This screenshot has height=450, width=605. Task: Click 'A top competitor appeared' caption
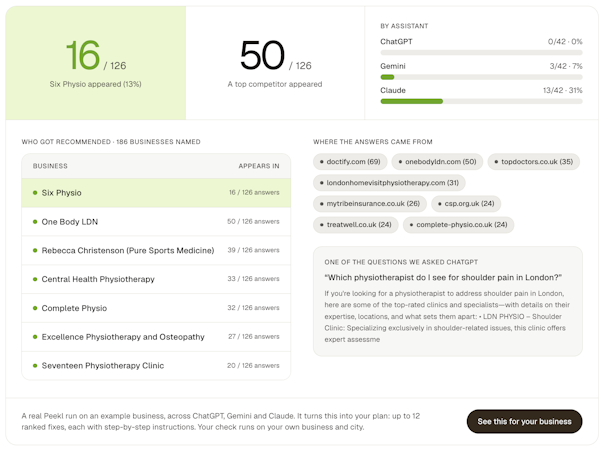tap(275, 84)
